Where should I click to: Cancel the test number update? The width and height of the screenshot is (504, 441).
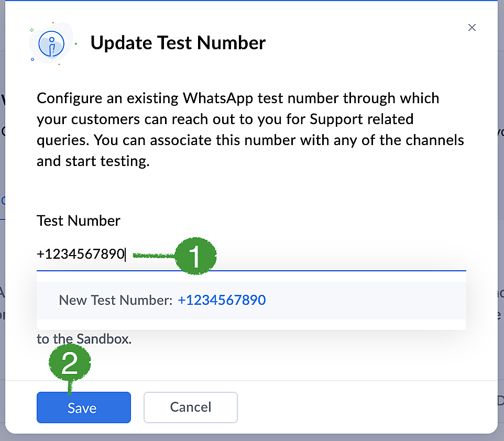coord(190,407)
